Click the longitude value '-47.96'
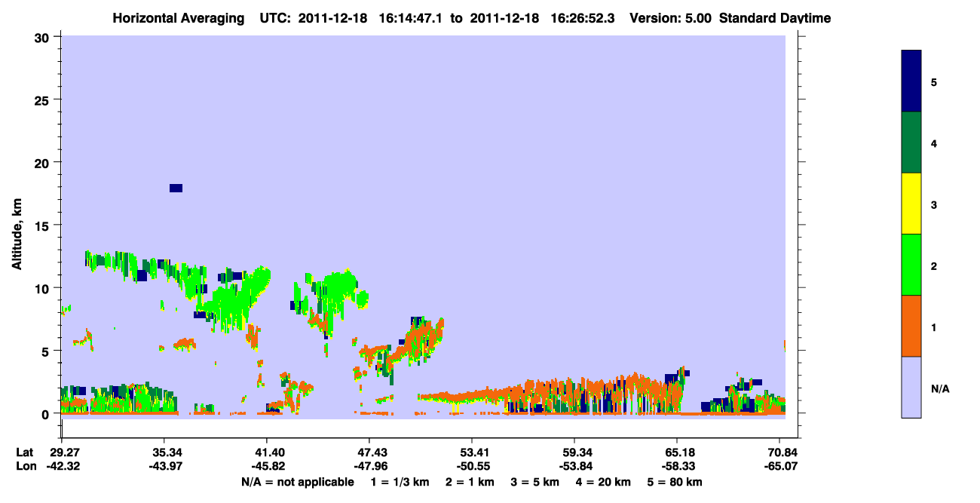980x503 pixels. pos(369,466)
